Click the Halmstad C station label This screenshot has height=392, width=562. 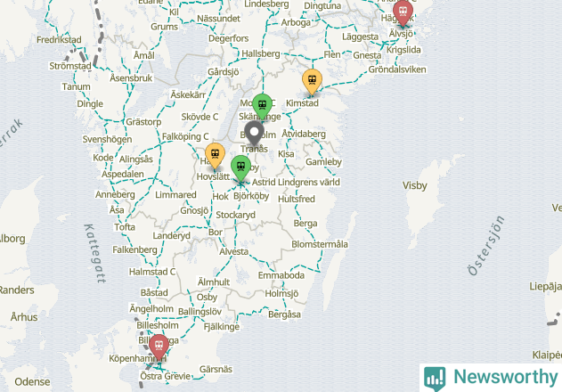click(x=152, y=272)
